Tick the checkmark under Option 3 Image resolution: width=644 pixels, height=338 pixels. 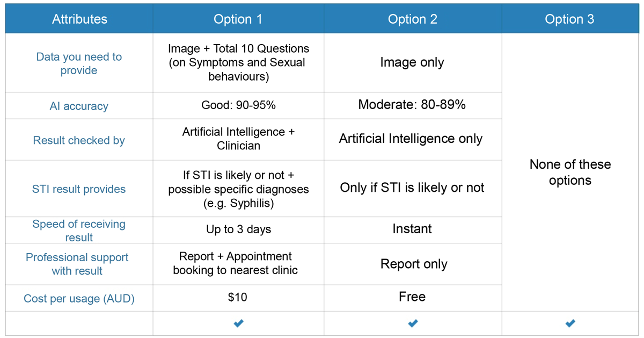(x=570, y=323)
